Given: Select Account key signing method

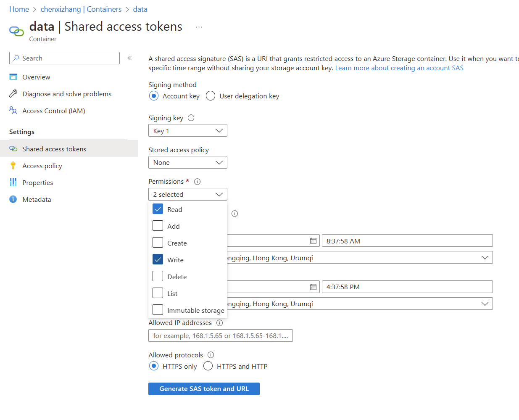Looking at the screenshot, I should click(154, 96).
